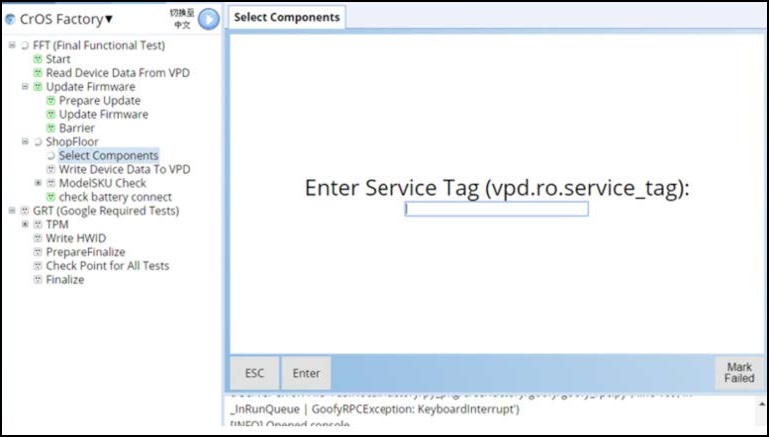Viewport: 769px width, 437px height.
Task: Open the CrOS Factory dropdown menu
Action: 109,19
